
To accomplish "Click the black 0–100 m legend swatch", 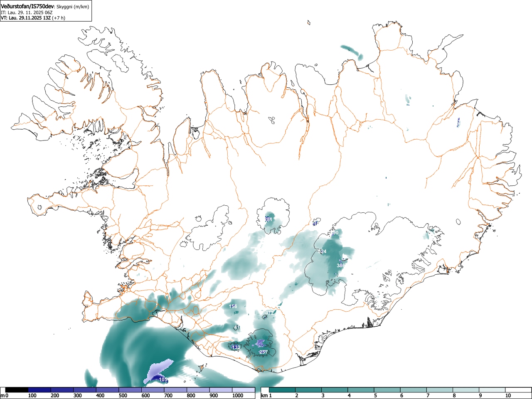I will click(x=17, y=390).
